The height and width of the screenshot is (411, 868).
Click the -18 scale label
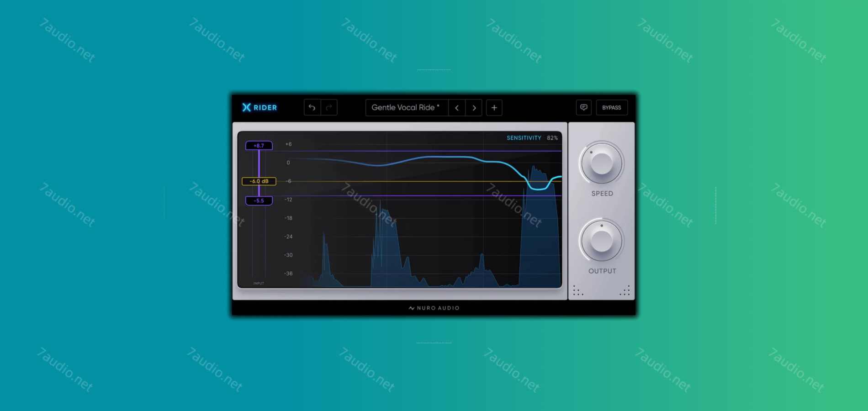tap(288, 218)
